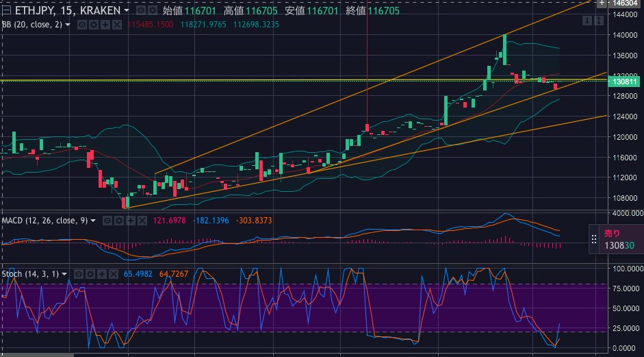Hide the Bollinger Bands indicator with eye icon
Viewport: 644px width, 357px height.
82,25
